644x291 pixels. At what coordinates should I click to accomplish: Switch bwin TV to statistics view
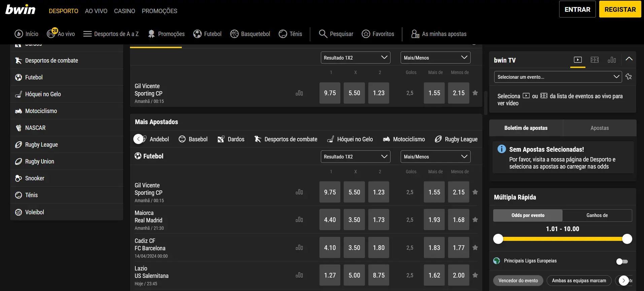[612, 60]
